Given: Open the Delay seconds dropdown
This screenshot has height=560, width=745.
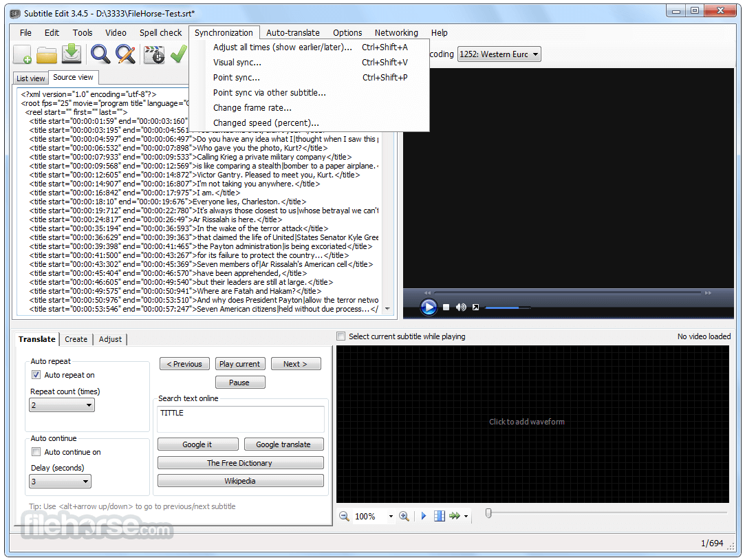Looking at the screenshot, I should pyautogui.click(x=60, y=482).
